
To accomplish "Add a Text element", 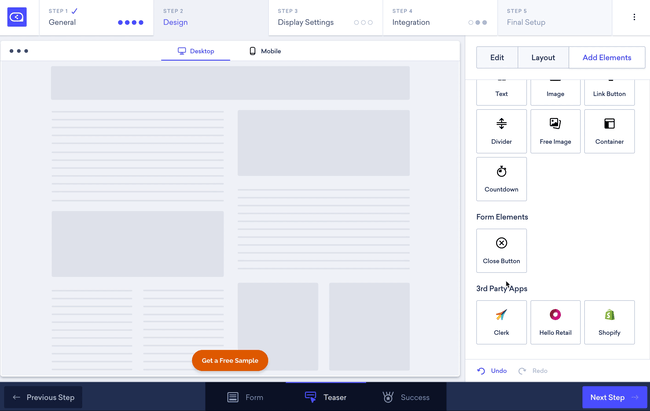I will (x=501, y=92).
